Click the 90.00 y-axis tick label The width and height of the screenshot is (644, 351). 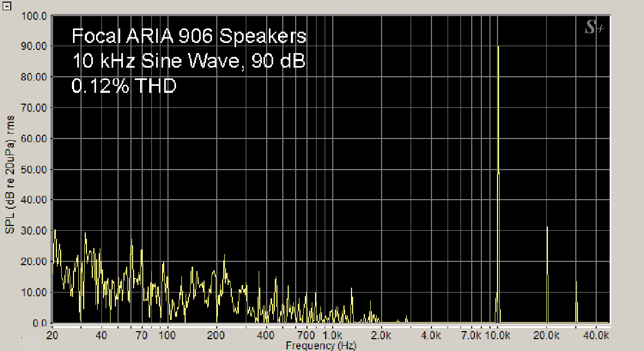pos(35,46)
